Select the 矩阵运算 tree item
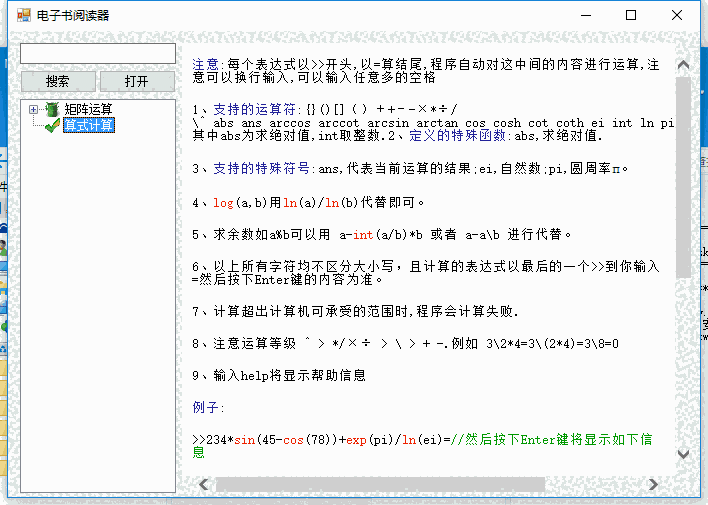 88,109
